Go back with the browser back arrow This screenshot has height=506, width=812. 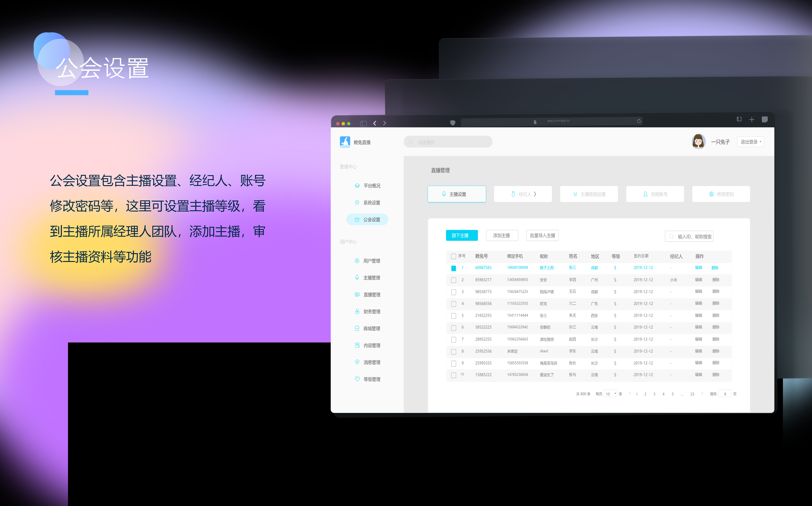(x=375, y=123)
